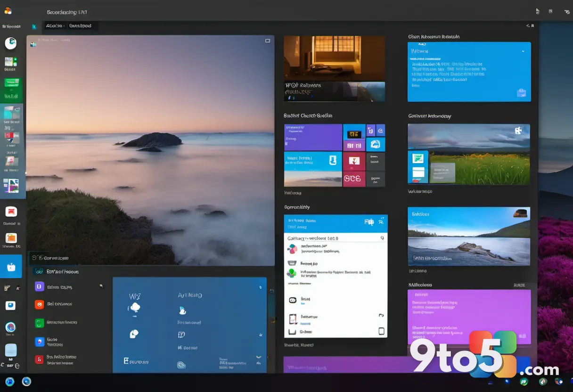Screen dimensions: 573x392
Task: Click the search icon in the white list panel
Action: [382, 238]
